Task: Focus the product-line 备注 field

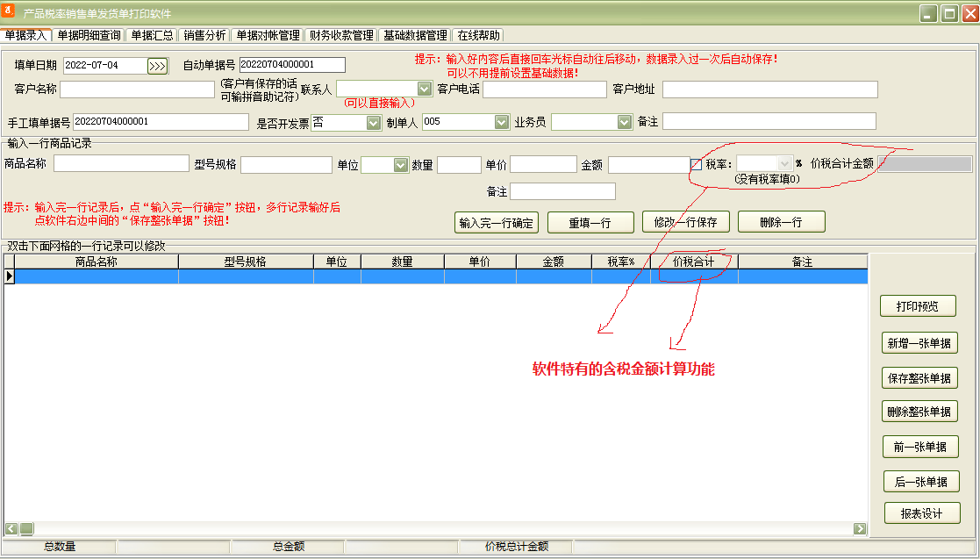Action: [562, 191]
